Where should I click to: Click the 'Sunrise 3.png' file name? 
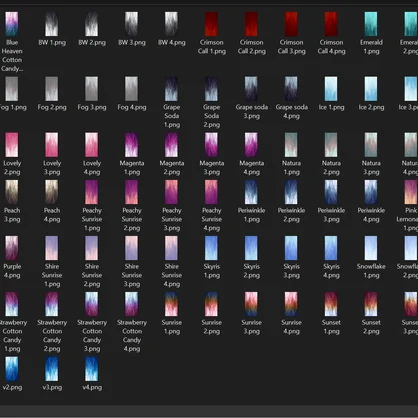pos(251,327)
